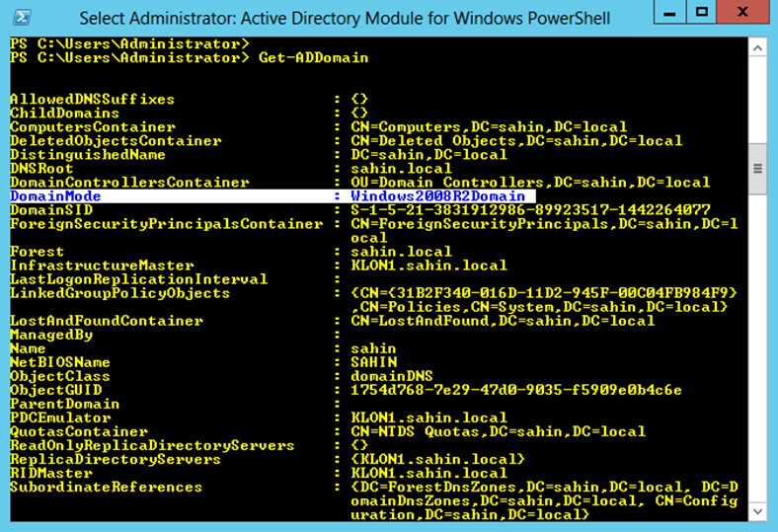Click the window title bar text
The image size is (778, 532).
tap(345, 19)
